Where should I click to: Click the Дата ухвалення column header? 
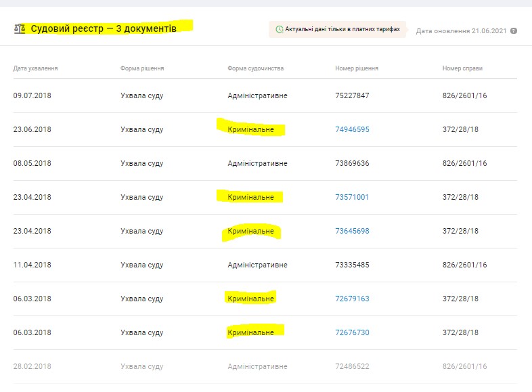point(35,68)
